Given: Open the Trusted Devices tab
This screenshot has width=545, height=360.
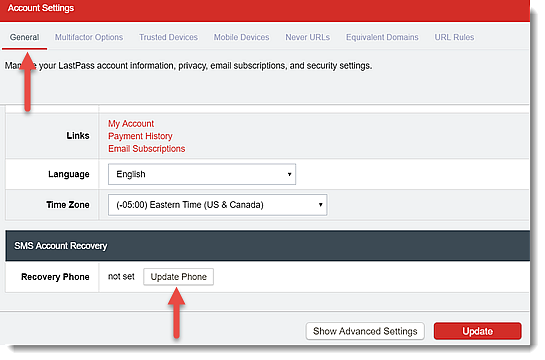Looking at the screenshot, I should (168, 37).
